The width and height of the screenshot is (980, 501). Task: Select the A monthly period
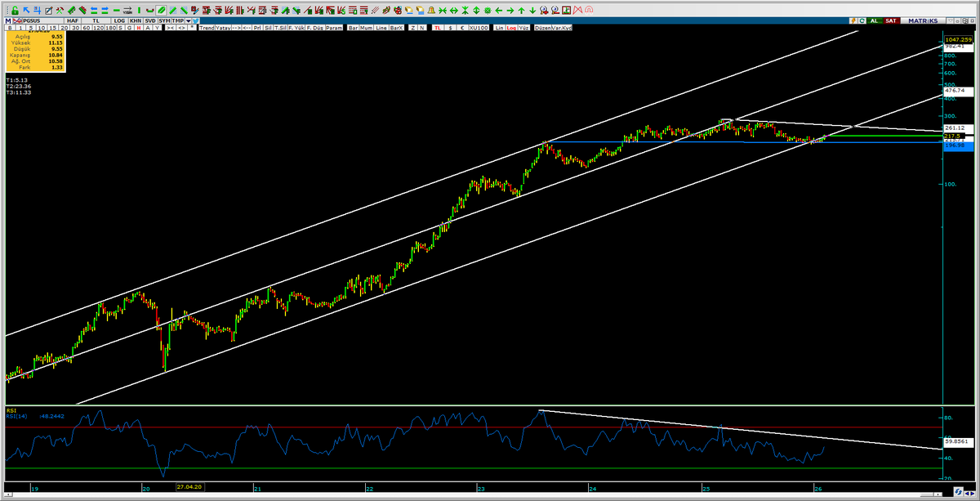coord(148,28)
